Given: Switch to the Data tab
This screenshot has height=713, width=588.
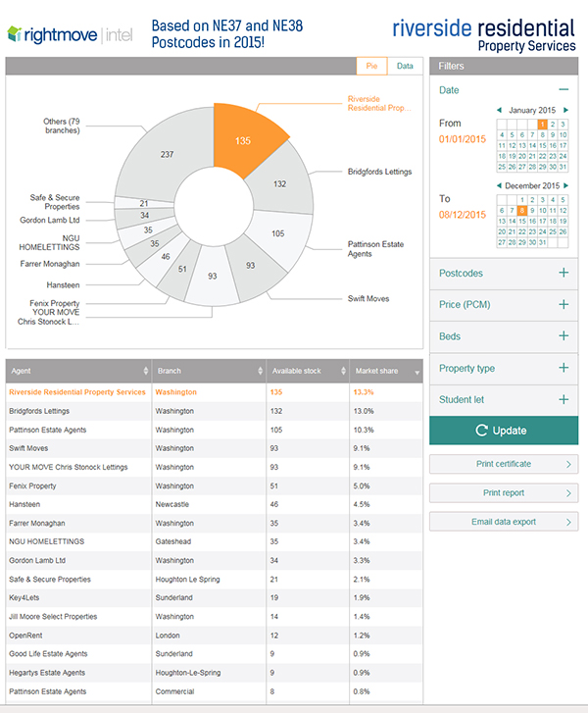Looking at the screenshot, I should coord(405,66).
